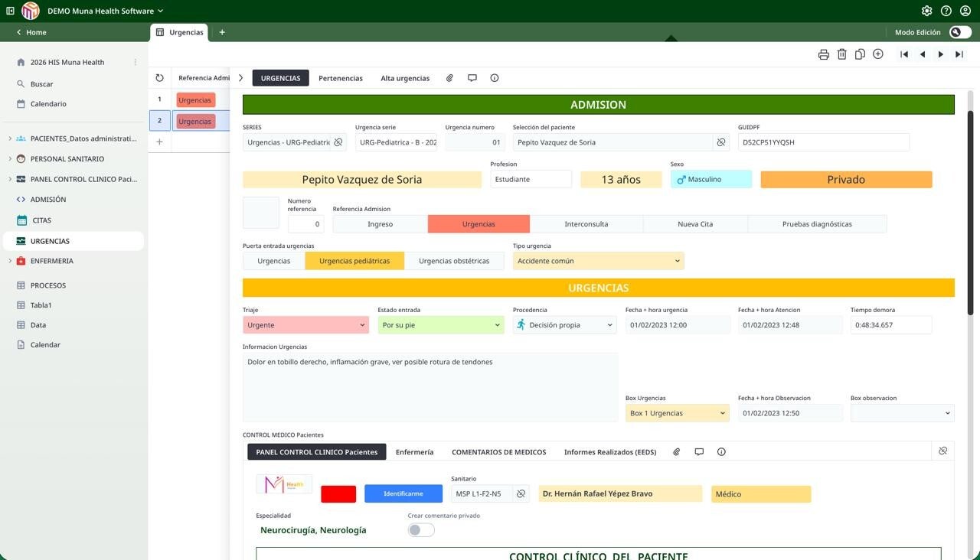Go back to Home

click(x=31, y=32)
